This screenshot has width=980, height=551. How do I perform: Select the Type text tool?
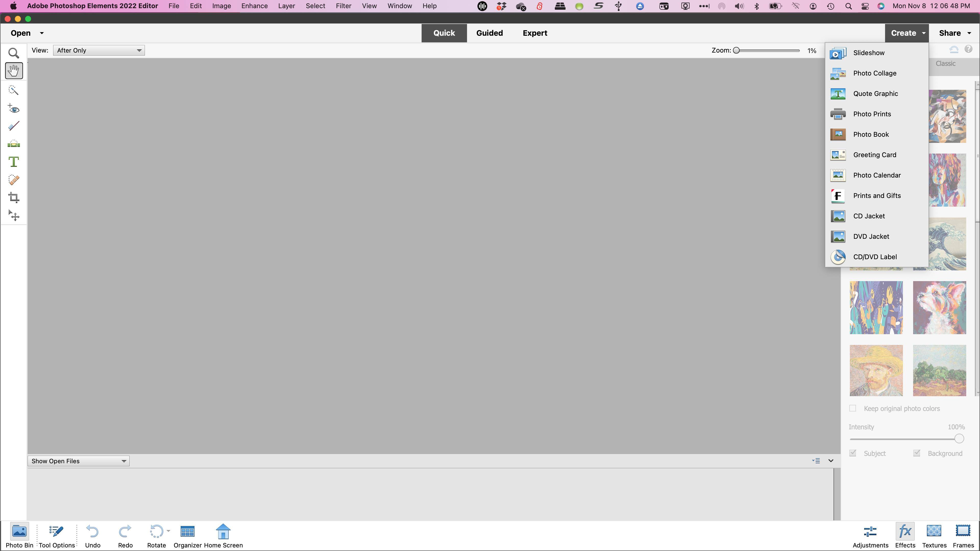pyautogui.click(x=14, y=162)
